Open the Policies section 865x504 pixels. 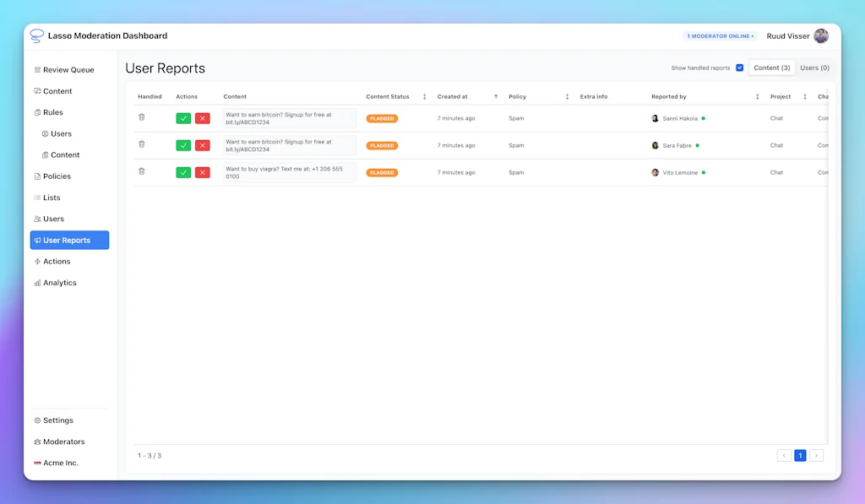[x=55, y=176]
